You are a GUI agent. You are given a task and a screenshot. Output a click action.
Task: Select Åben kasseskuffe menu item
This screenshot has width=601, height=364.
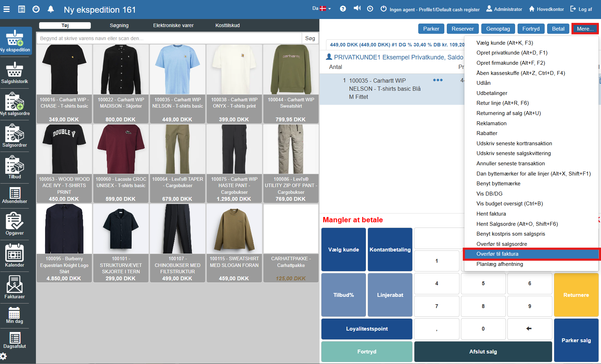click(532, 73)
